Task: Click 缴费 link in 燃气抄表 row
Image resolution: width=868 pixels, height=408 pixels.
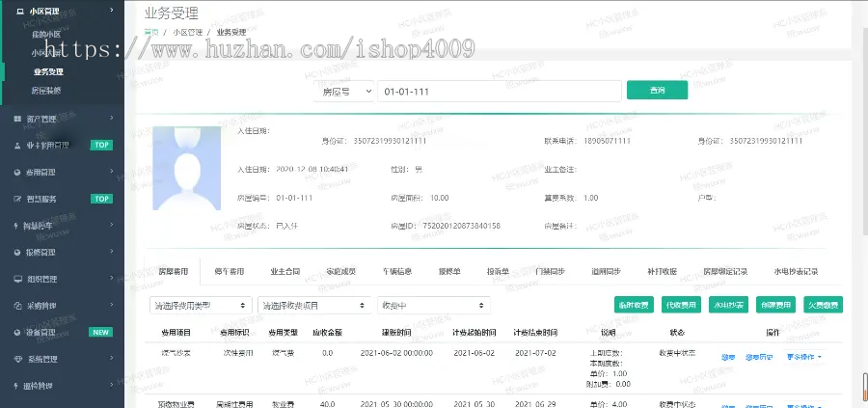Action: [728, 357]
